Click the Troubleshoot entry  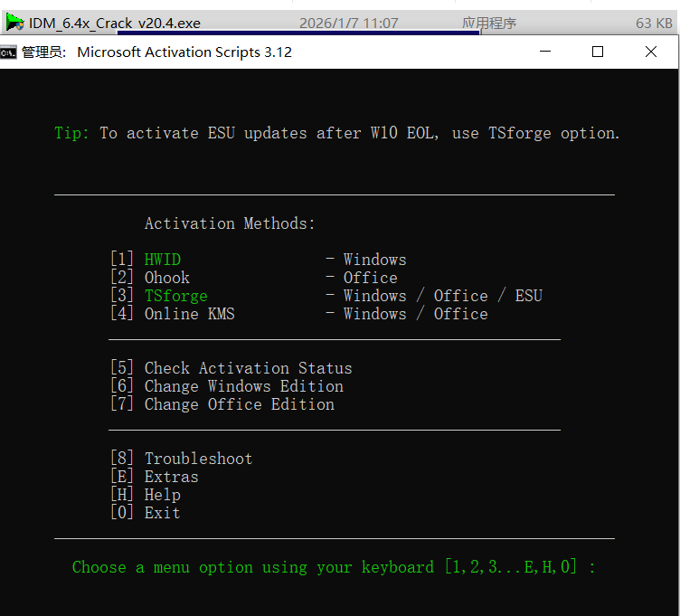[199, 459]
